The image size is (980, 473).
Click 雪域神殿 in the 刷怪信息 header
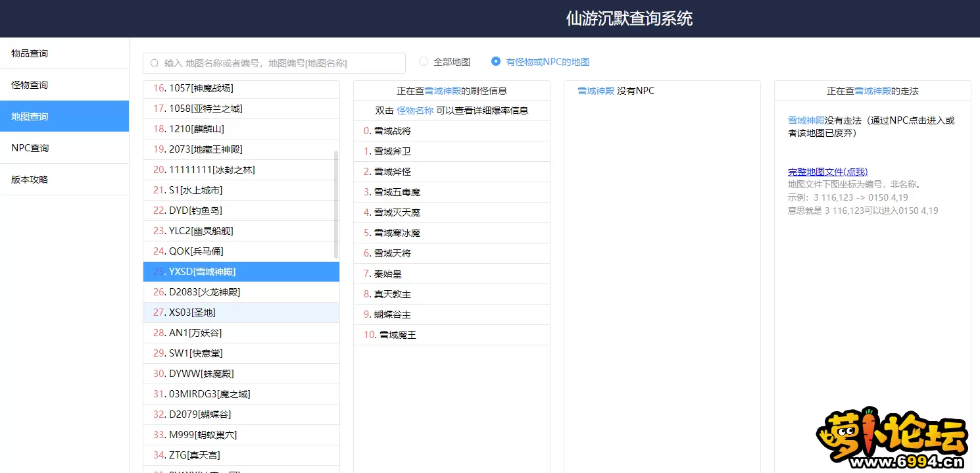tap(443, 91)
